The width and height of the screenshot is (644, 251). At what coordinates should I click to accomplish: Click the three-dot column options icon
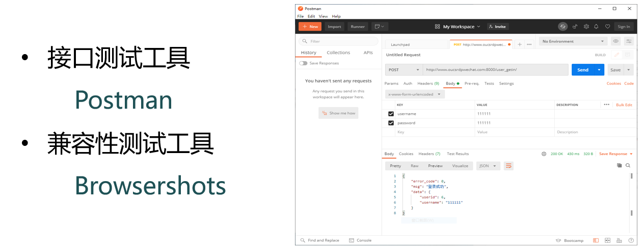[x=606, y=105]
